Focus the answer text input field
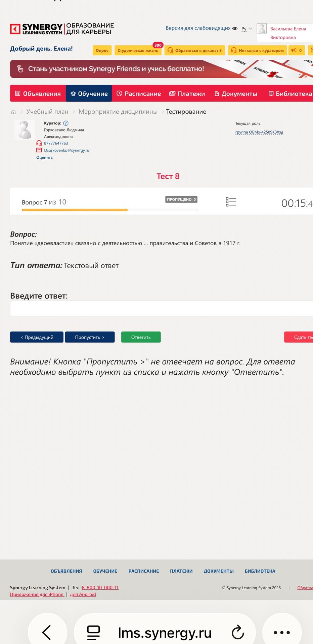This screenshot has height=644, width=313. tap(162, 309)
